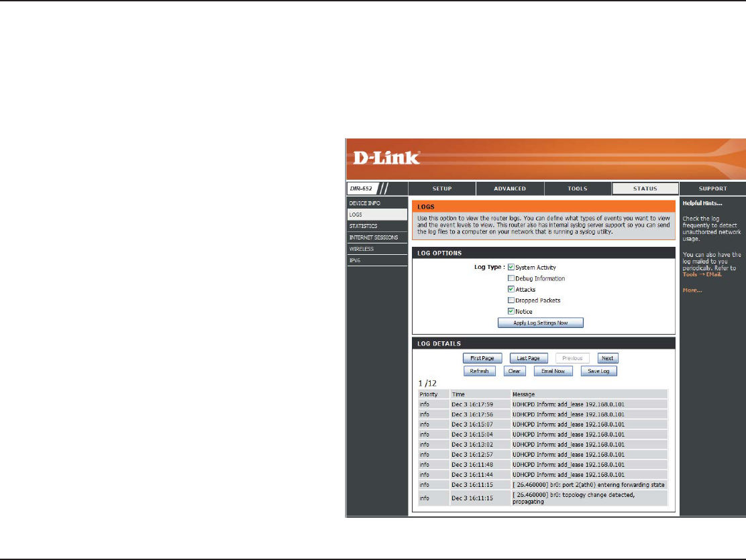Select the log entry at Dec 3 16:13:02

tap(543, 445)
